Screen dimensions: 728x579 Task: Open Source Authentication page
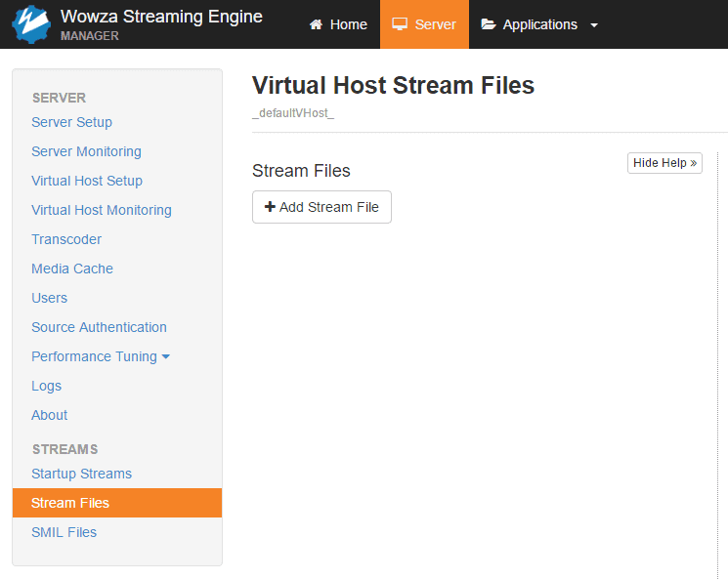99,327
